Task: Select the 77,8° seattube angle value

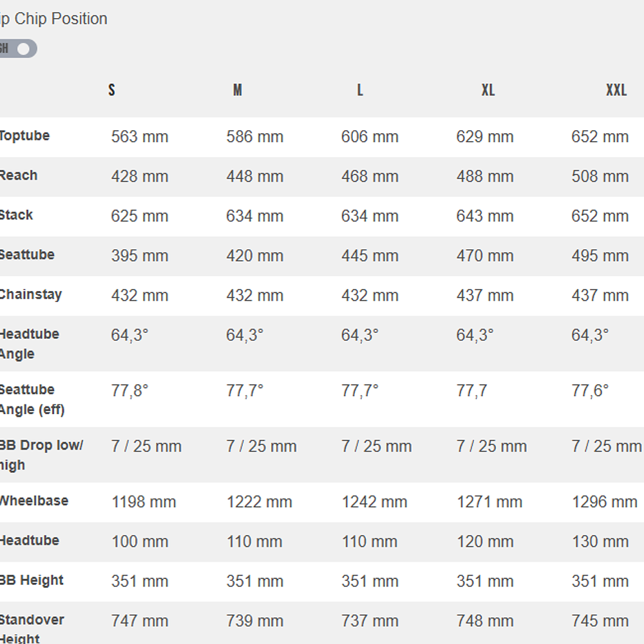Action: (x=129, y=390)
